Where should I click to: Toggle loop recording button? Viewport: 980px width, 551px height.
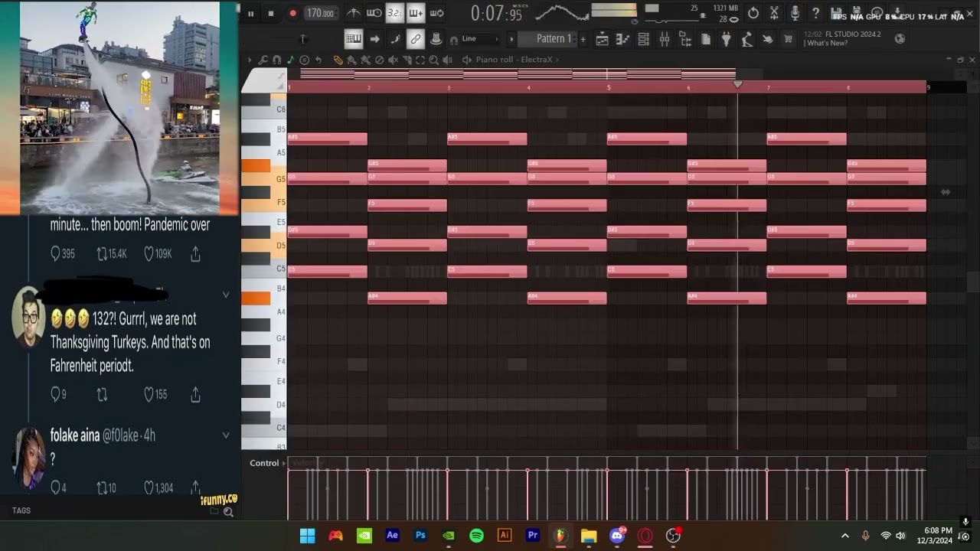(436, 13)
